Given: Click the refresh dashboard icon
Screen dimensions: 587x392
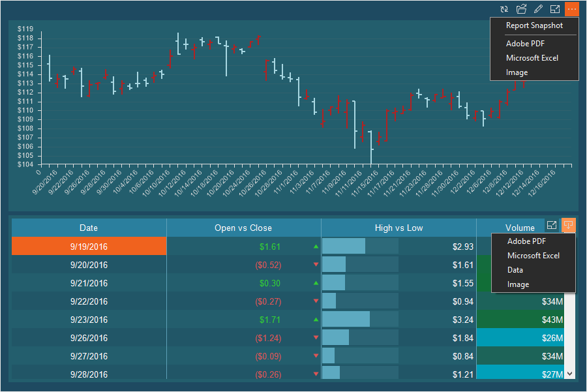Looking at the screenshot, I should [x=504, y=9].
